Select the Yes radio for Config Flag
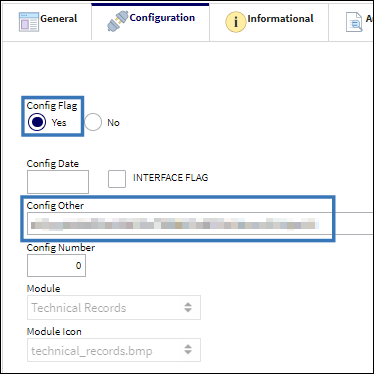The width and height of the screenshot is (374, 374). [37, 122]
